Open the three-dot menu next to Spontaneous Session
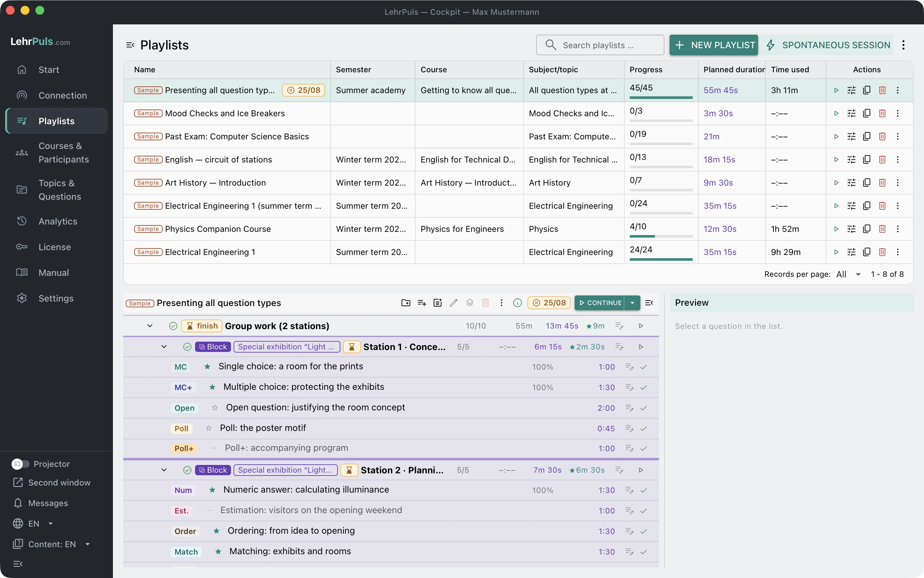The height and width of the screenshot is (578, 924). coord(903,45)
